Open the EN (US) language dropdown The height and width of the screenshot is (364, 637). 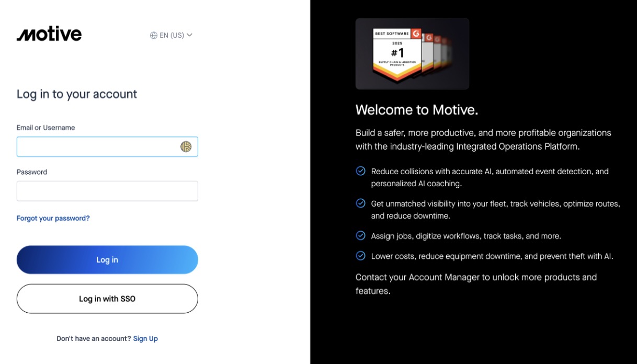[172, 36]
